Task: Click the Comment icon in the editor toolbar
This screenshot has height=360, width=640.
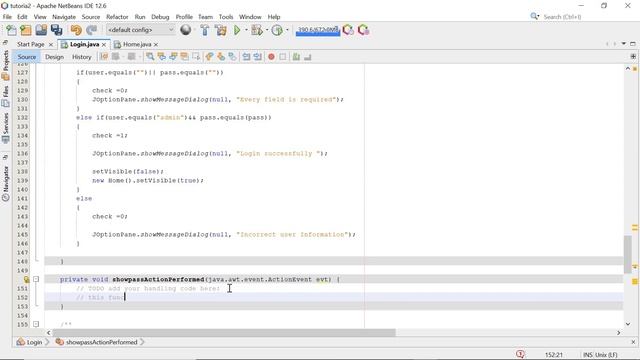Action: [296, 57]
